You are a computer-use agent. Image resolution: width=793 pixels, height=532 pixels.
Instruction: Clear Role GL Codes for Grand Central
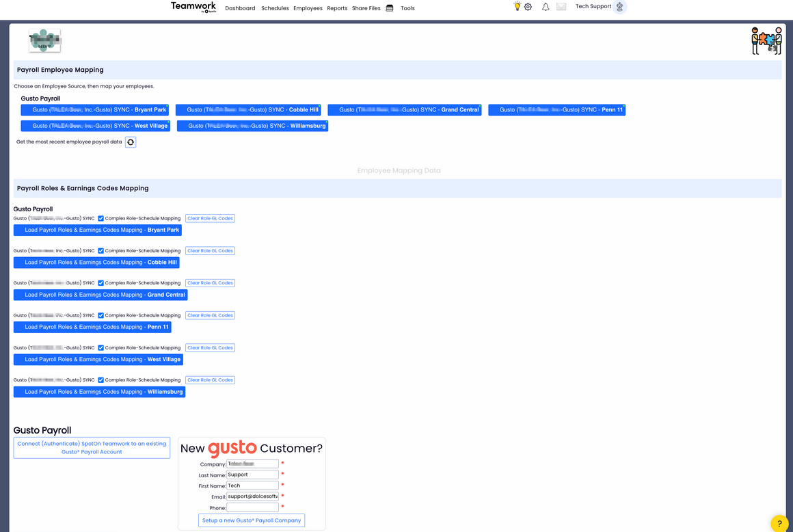tap(210, 283)
